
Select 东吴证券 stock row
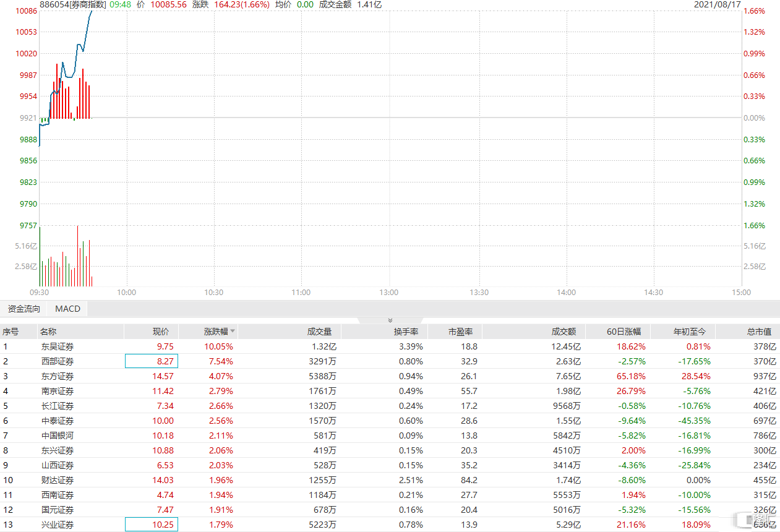(390, 346)
